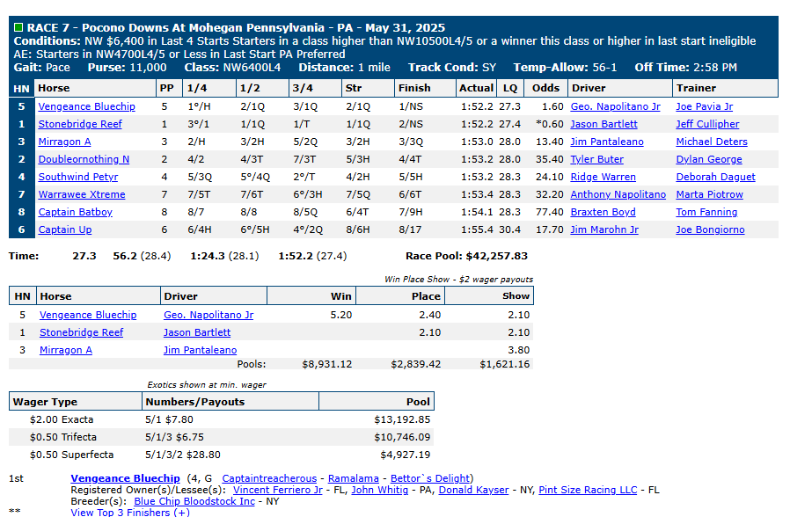
Task: Select the $0.50 Superfecta row label
Action: pyautogui.click(x=71, y=455)
